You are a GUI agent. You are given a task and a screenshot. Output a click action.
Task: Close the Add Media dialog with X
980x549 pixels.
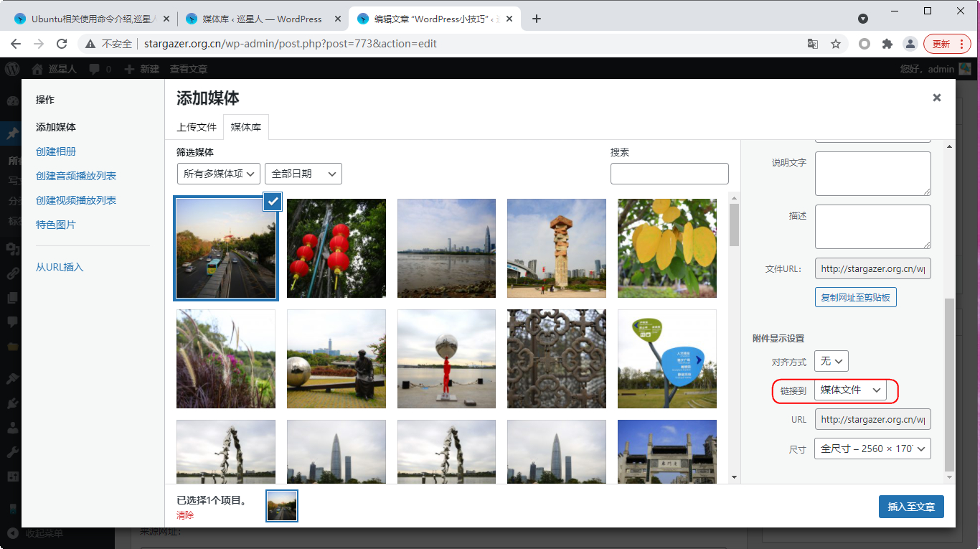point(936,98)
